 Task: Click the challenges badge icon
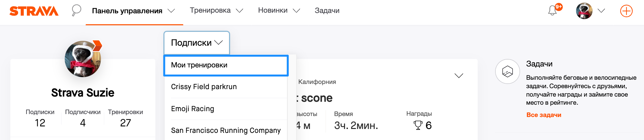[507, 71]
